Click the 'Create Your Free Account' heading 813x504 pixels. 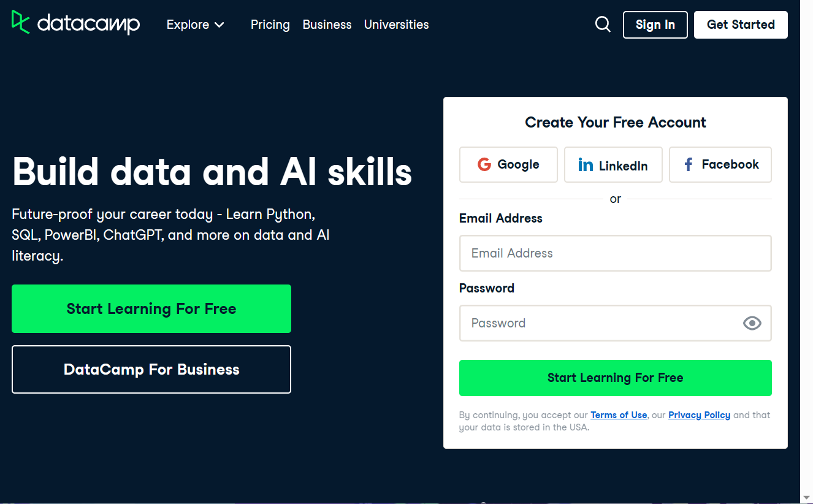pyautogui.click(x=616, y=122)
